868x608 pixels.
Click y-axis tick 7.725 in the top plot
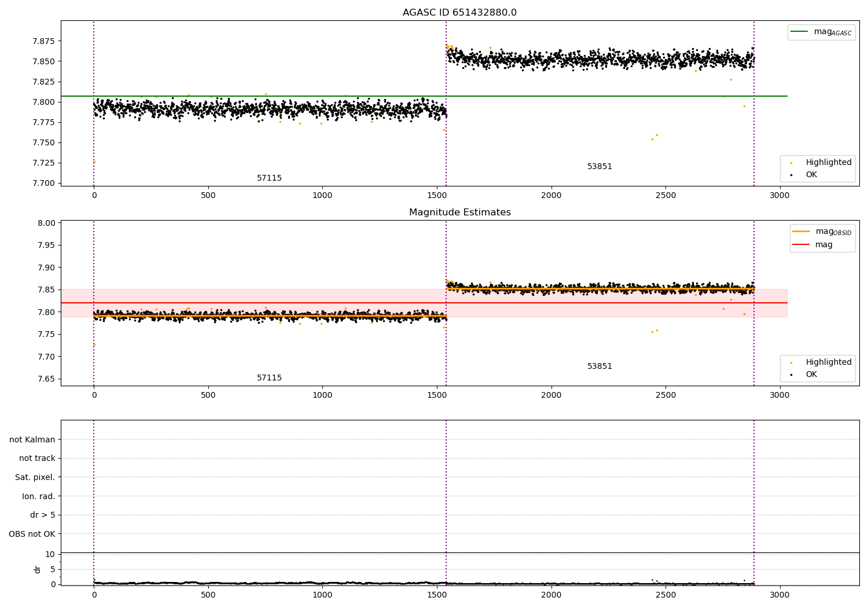pos(43,163)
